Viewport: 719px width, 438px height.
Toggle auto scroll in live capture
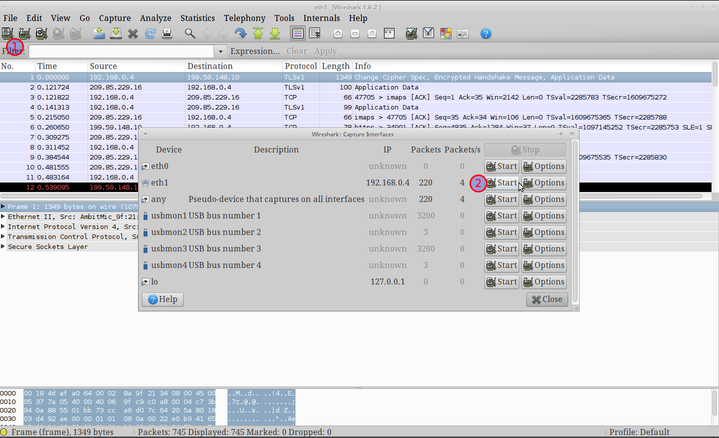(x=315, y=33)
